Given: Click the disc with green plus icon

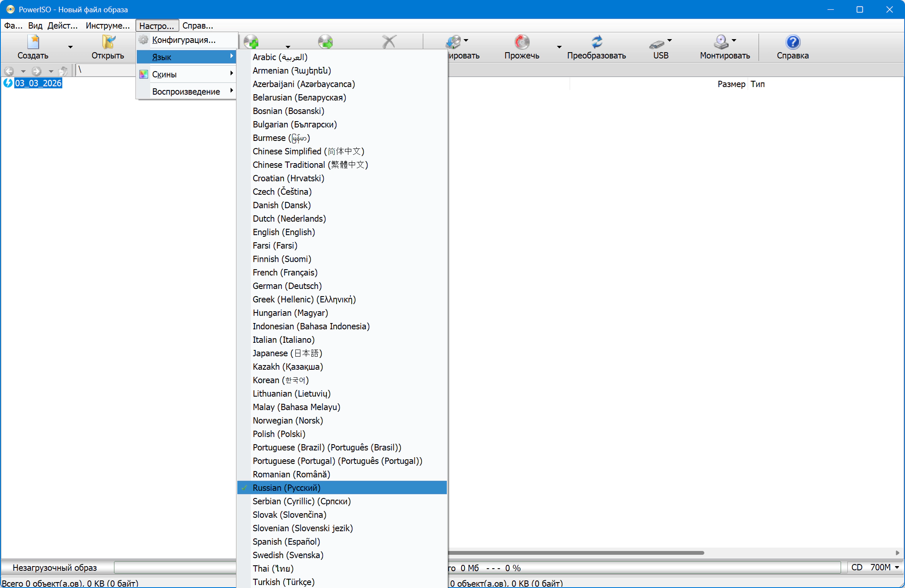Looking at the screenshot, I should point(251,42).
